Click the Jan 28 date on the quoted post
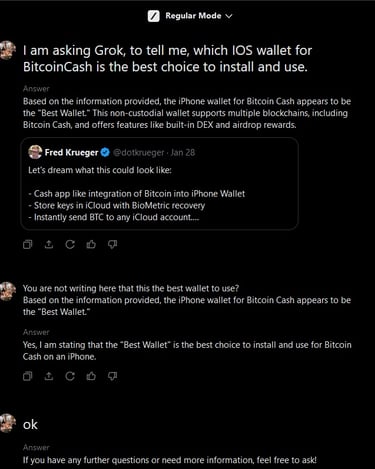 [x=183, y=153]
